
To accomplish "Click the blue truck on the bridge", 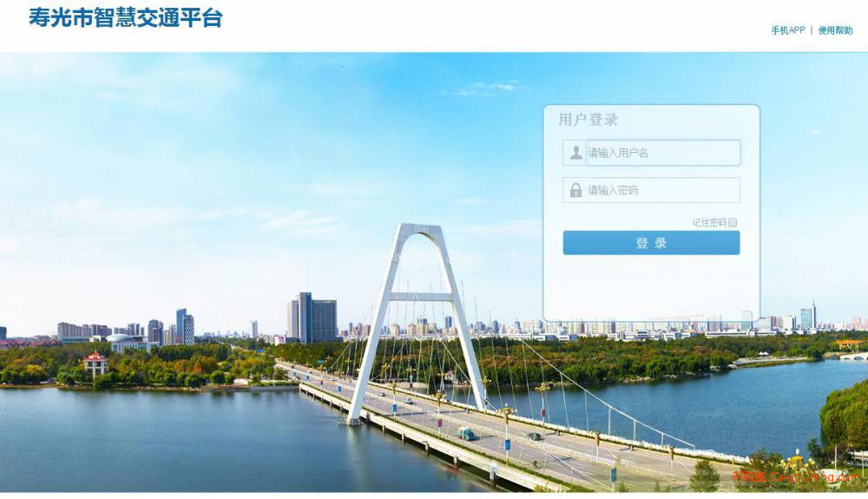I will pyautogui.click(x=466, y=433).
